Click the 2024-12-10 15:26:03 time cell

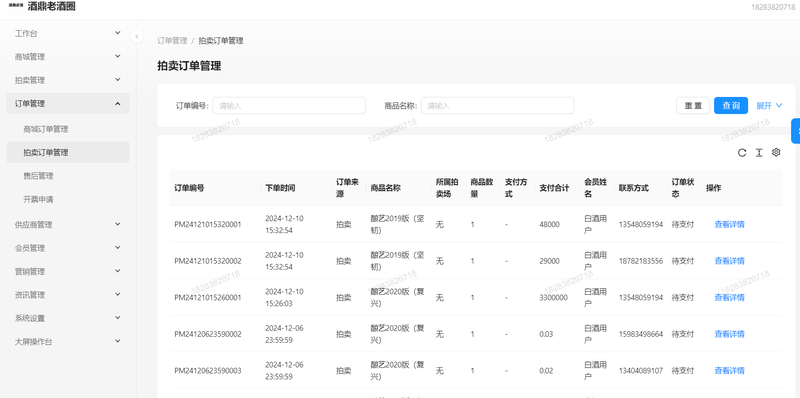click(x=284, y=297)
